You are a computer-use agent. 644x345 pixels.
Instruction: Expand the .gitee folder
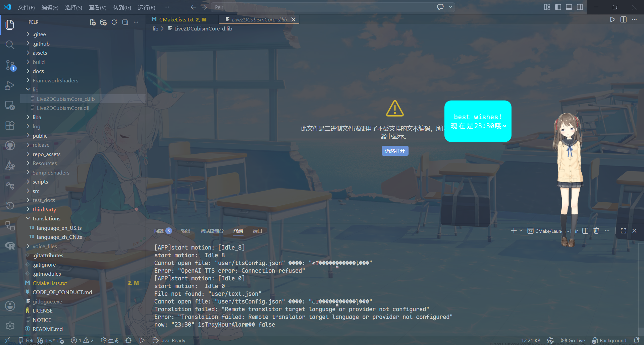(x=39, y=34)
